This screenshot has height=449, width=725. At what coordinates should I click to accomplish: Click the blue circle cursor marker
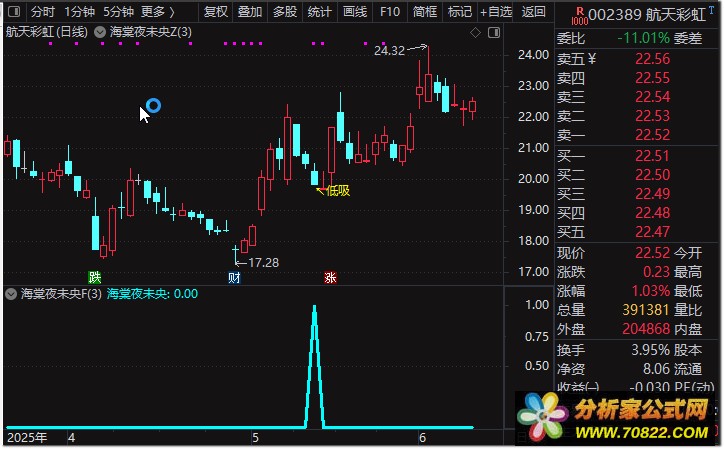click(154, 105)
